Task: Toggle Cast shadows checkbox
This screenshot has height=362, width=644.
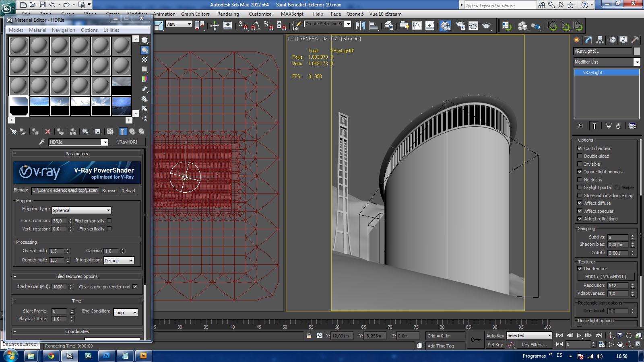Action: [580, 148]
